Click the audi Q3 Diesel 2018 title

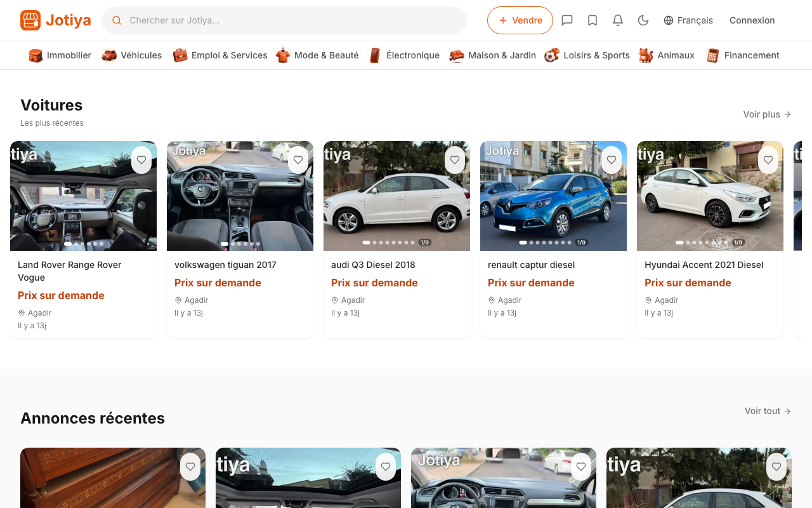point(373,265)
